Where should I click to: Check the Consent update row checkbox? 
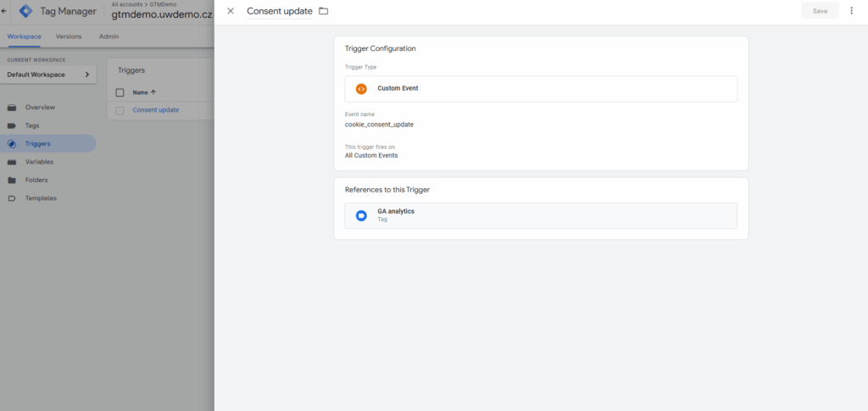[x=120, y=110]
